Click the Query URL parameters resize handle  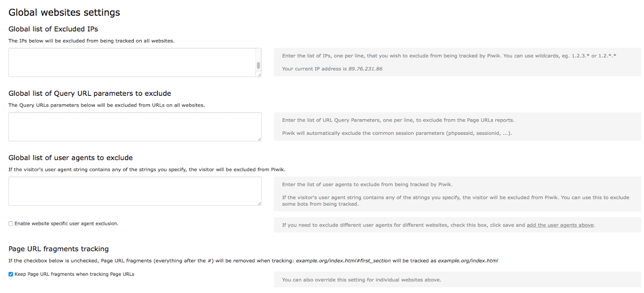pyautogui.click(x=259, y=139)
